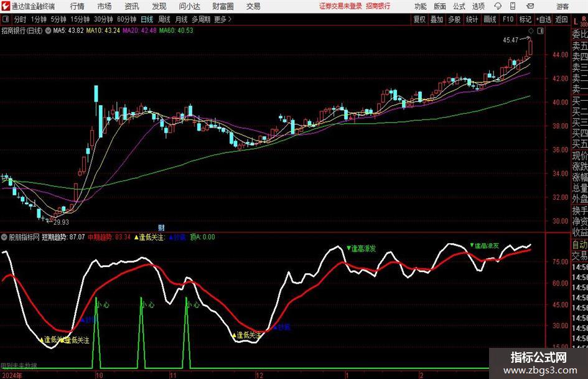Click the 统计 statistics button
This screenshot has width=588, height=379.
[472, 19]
